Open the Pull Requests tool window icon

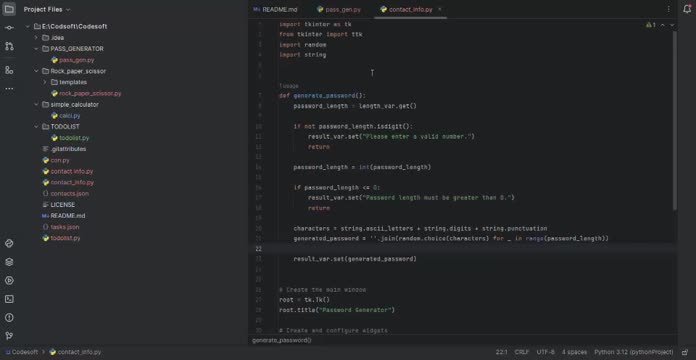click(x=9, y=46)
